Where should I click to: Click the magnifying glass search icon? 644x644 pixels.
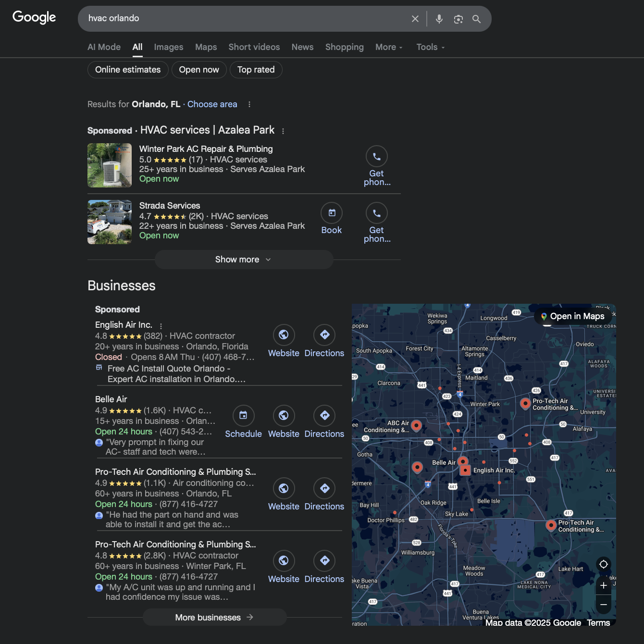coord(476,19)
